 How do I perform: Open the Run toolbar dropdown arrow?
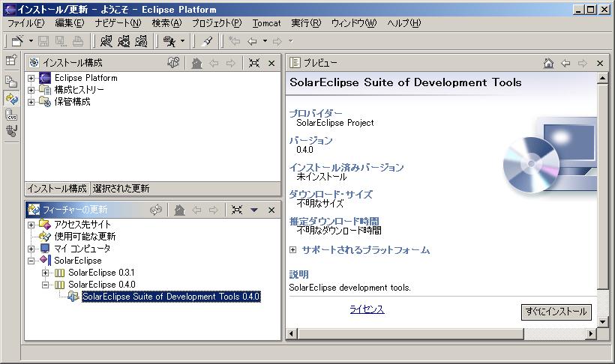(x=181, y=41)
